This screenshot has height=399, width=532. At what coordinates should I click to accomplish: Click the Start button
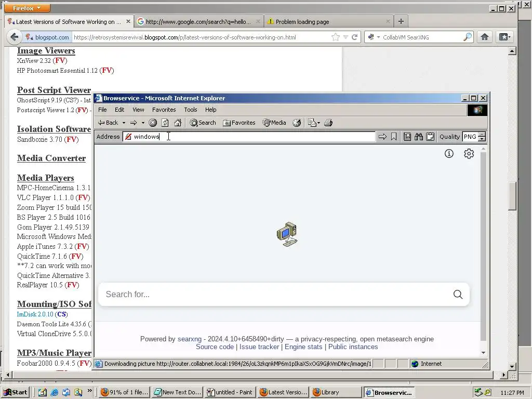pyautogui.click(x=15, y=392)
